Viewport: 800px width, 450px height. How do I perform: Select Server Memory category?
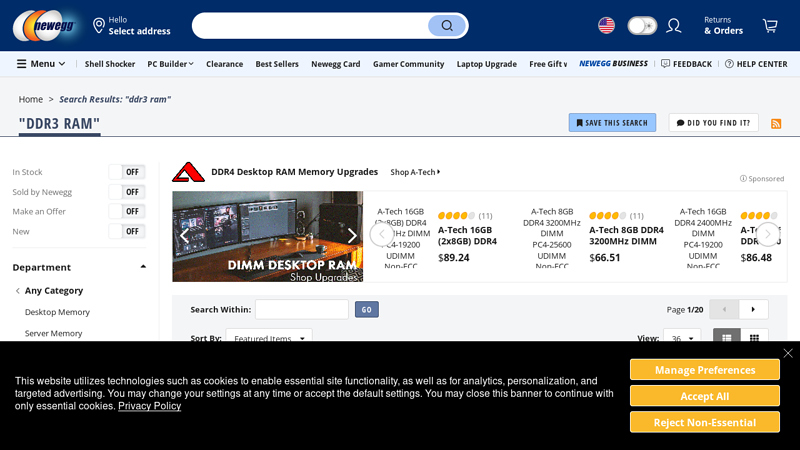(54, 333)
